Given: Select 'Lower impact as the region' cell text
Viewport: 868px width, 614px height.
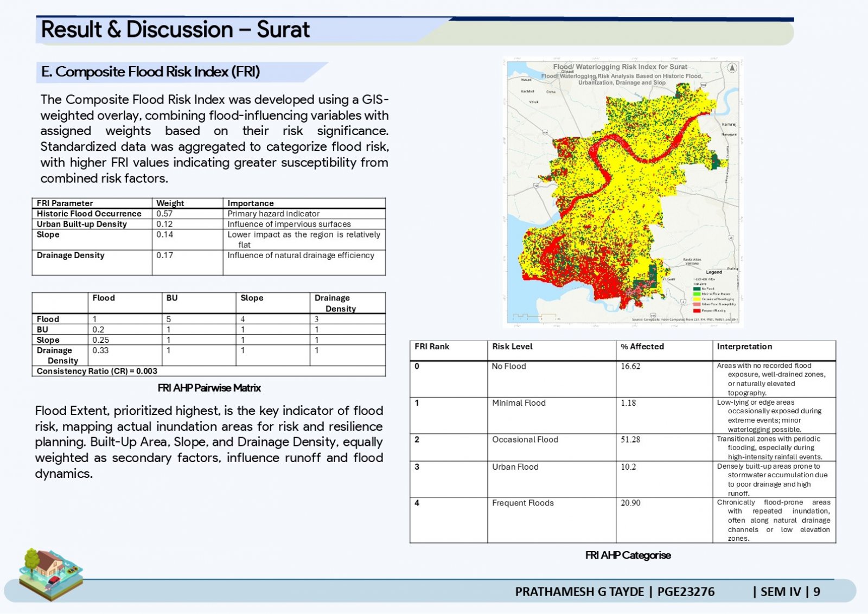Looking at the screenshot, I should 304,239.
